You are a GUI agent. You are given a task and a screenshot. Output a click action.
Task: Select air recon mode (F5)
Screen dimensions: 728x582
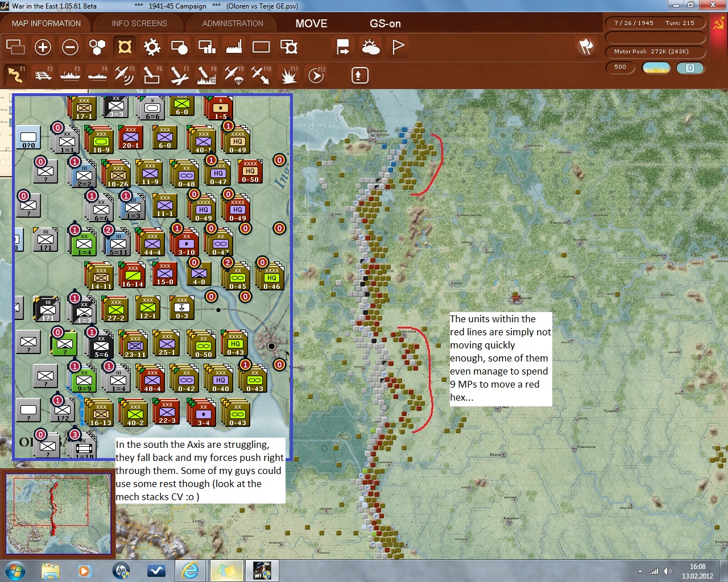tap(124, 75)
